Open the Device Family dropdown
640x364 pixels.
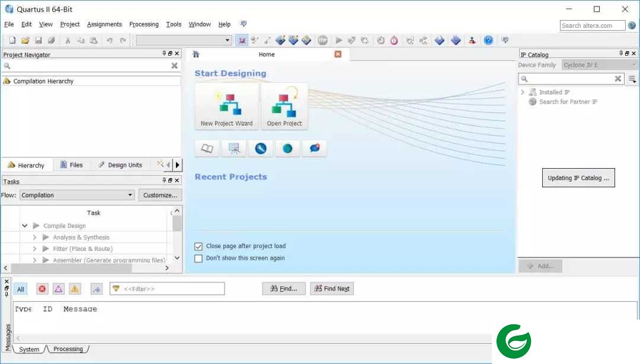click(599, 65)
